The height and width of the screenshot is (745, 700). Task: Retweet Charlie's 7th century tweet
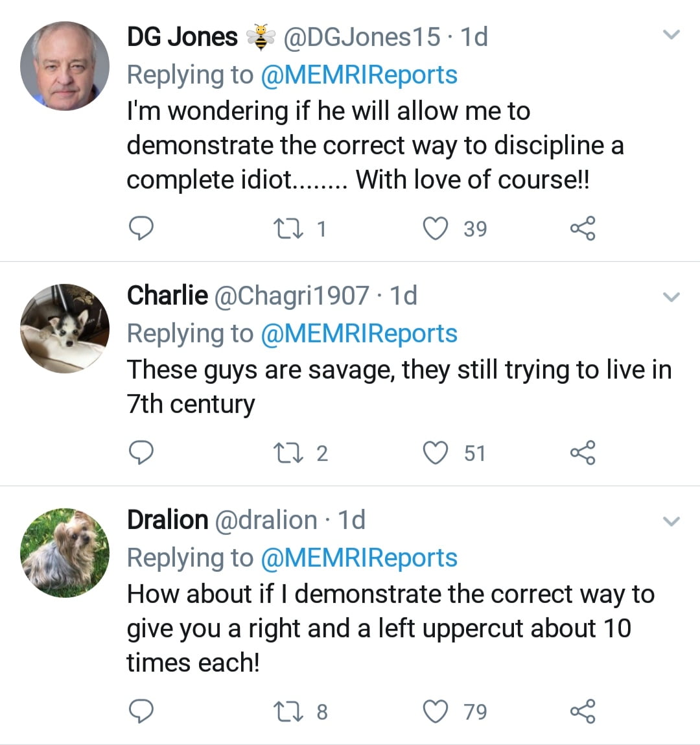pos(285,453)
